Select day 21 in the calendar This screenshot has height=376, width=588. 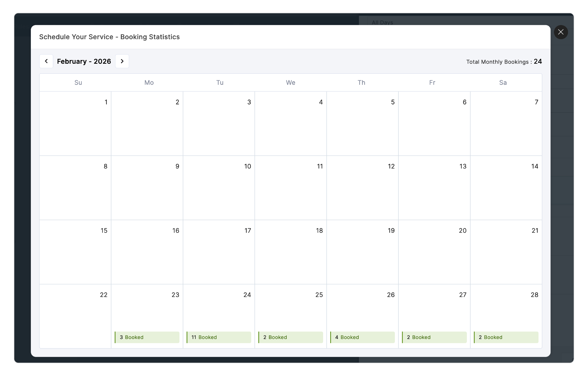point(506,252)
